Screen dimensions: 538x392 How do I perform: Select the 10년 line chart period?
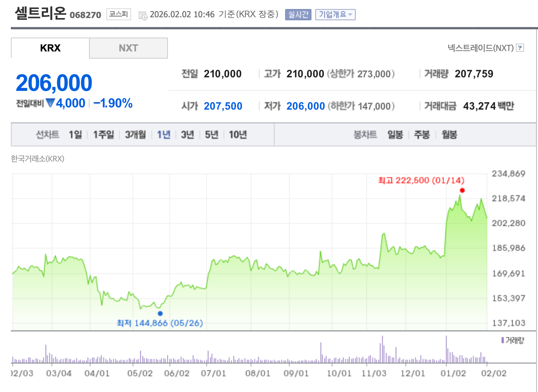[238, 134]
